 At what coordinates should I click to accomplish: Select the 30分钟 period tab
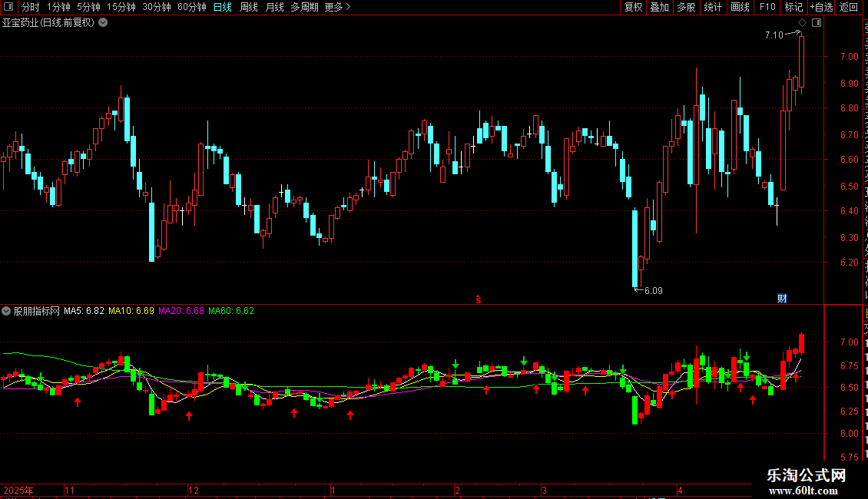156,7
